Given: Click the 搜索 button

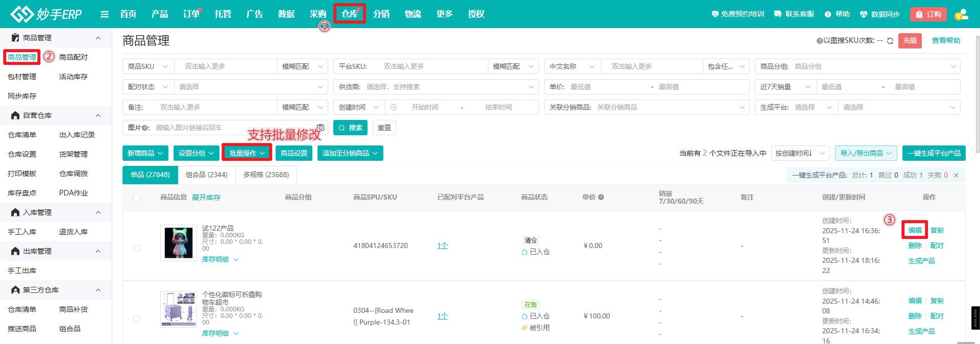Looking at the screenshot, I should click(350, 128).
